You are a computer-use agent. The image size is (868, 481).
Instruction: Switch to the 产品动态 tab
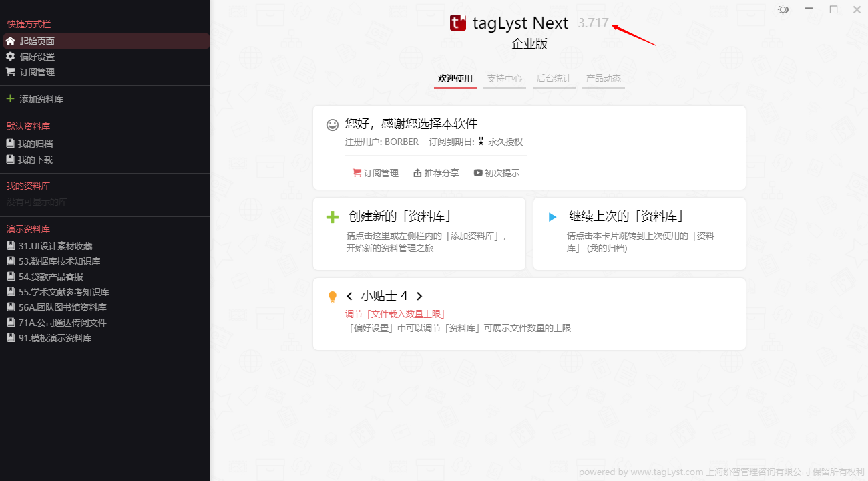click(604, 79)
